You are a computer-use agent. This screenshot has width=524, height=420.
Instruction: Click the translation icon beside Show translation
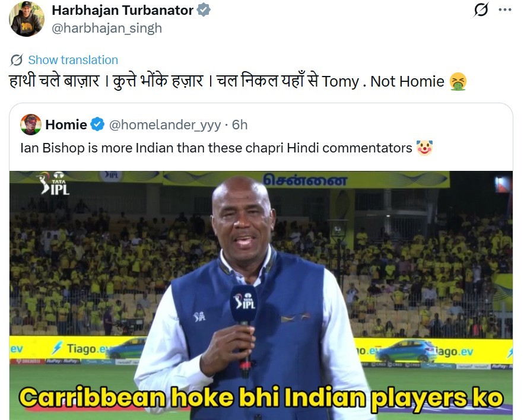pyautogui.click(x=17, y=60)
